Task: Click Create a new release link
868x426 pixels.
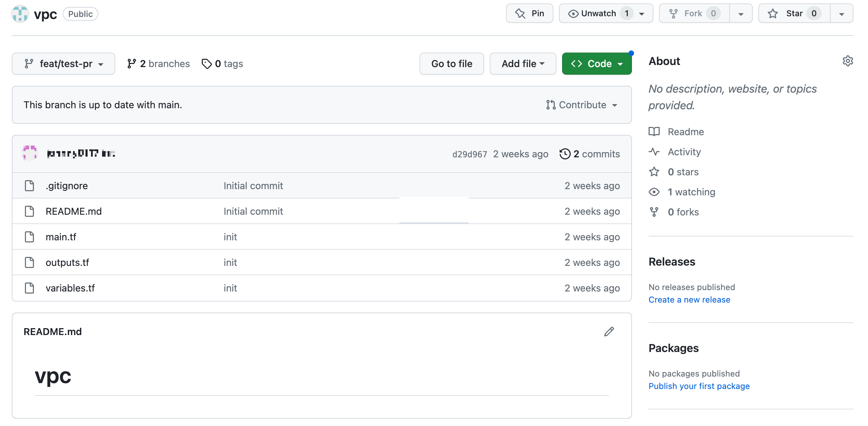Action: pos(689,300)
